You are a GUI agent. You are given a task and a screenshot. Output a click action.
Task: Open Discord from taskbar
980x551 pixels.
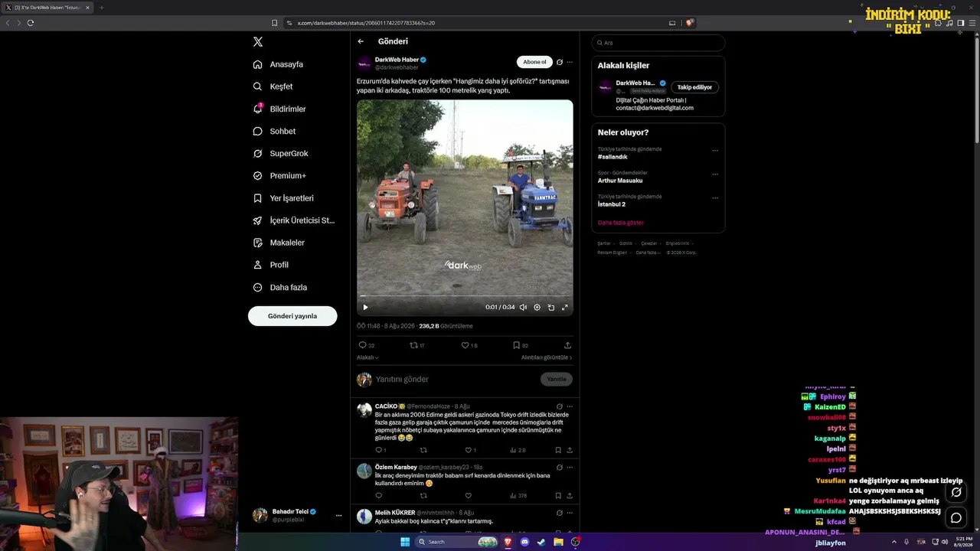[524, 542]
